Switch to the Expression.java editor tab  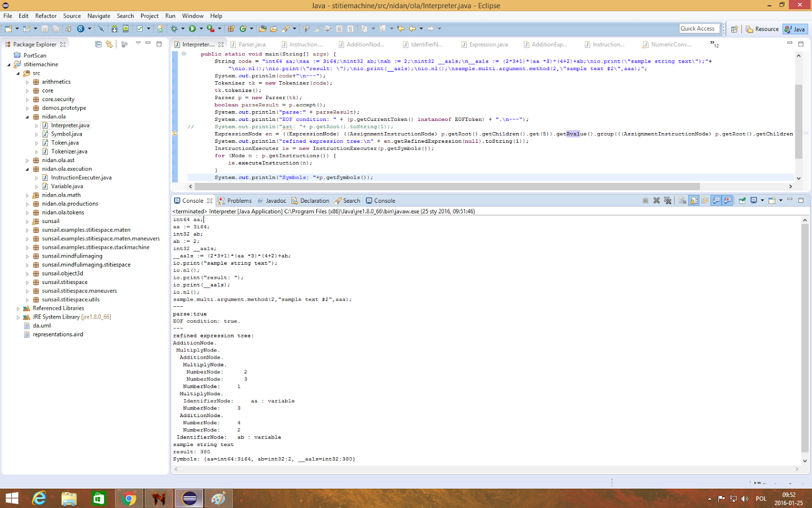(x=484, y=45)
